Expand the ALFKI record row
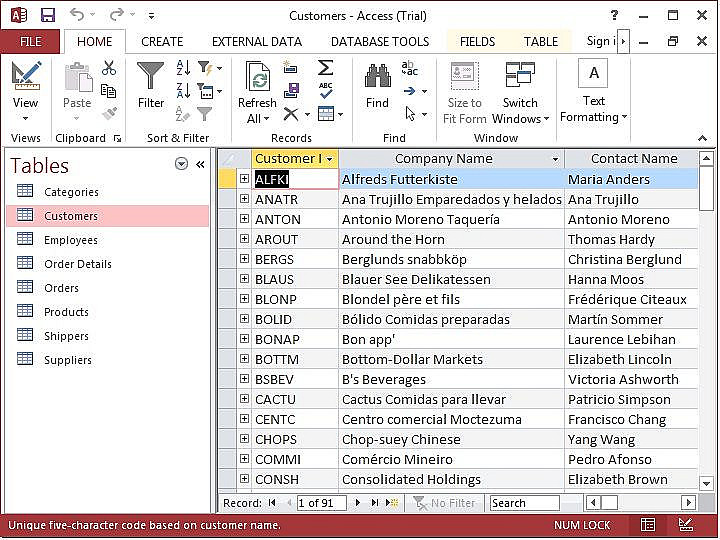This screenshot has width=720, height=540. 244,179
